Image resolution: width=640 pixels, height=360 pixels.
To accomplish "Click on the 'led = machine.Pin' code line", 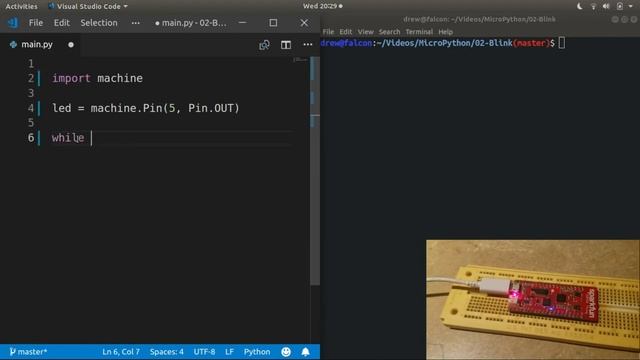I will [x=146, y=108].
